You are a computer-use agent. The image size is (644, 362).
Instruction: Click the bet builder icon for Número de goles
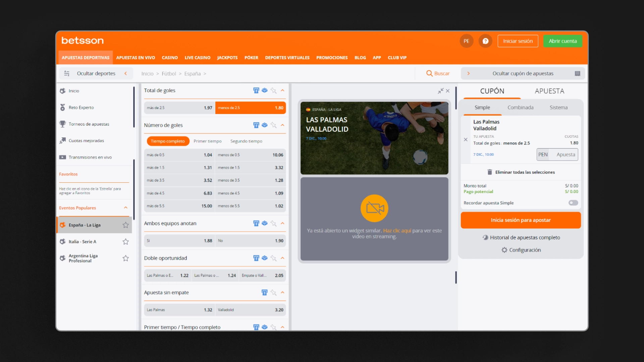pos(265,125)
